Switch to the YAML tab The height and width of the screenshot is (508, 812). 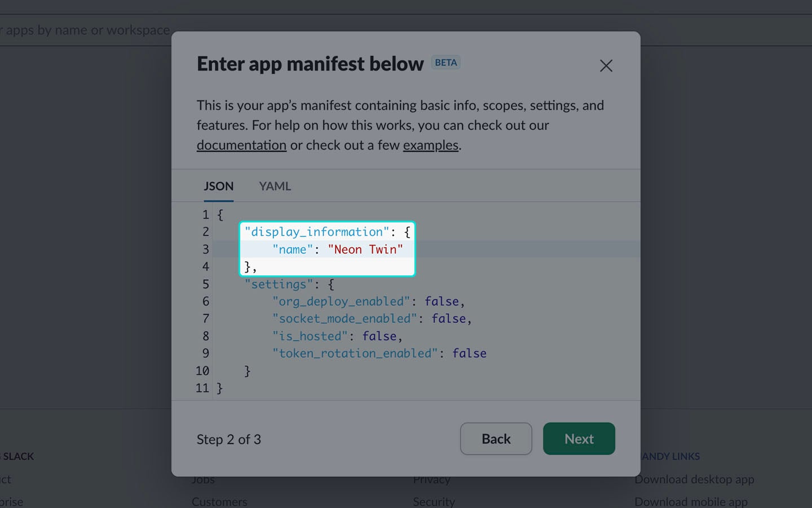tap(275, 186)
